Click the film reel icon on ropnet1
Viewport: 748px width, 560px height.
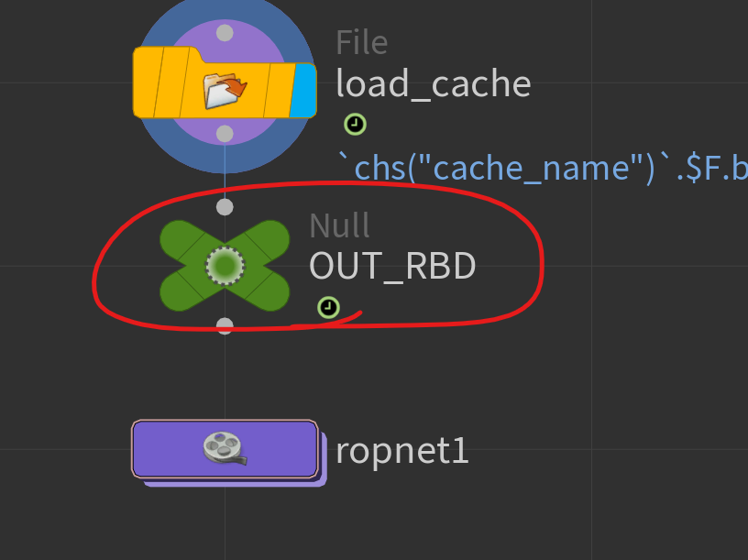click(x=225, y=448)
